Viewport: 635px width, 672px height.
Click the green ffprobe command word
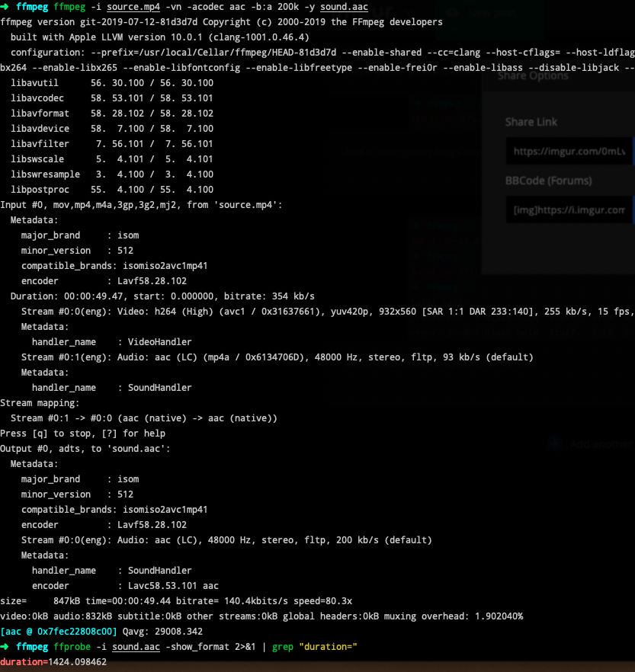click(72, 646)
